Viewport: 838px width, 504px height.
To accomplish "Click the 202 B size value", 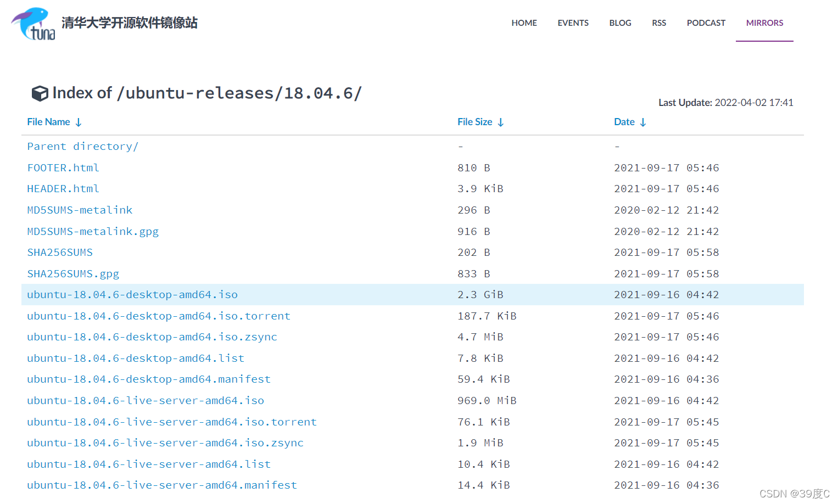I will pos(474,253).
